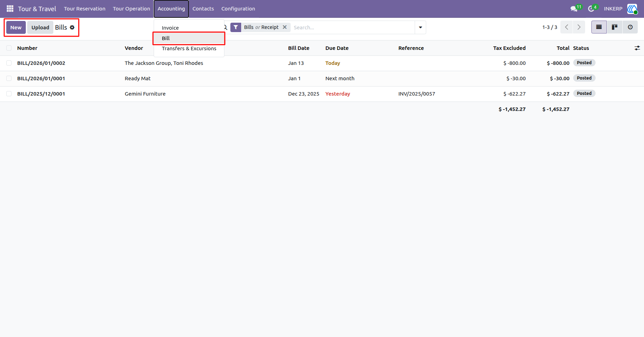Image resolution: width=644 pixels, height=337 pixels.
Task: Switch to kanban view
Action: 615,27
